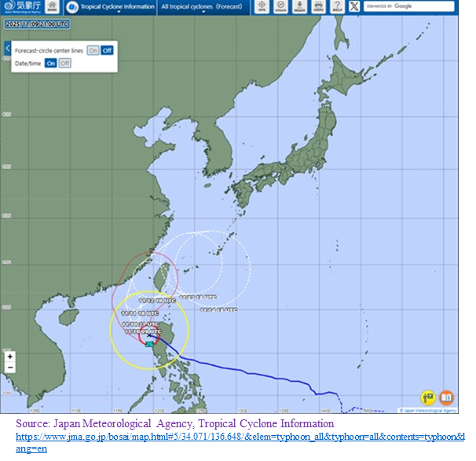This screenshot has height=461, width=476.
Task: Open the Help icon
Action: (x=335, y=7)
